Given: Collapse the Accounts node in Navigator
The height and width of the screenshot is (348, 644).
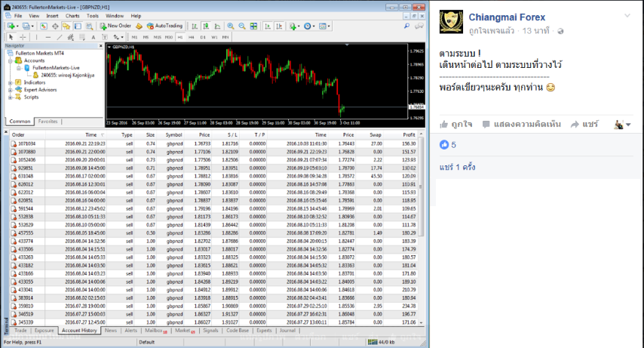Looking at the screenshot, I should click(11, 60).
